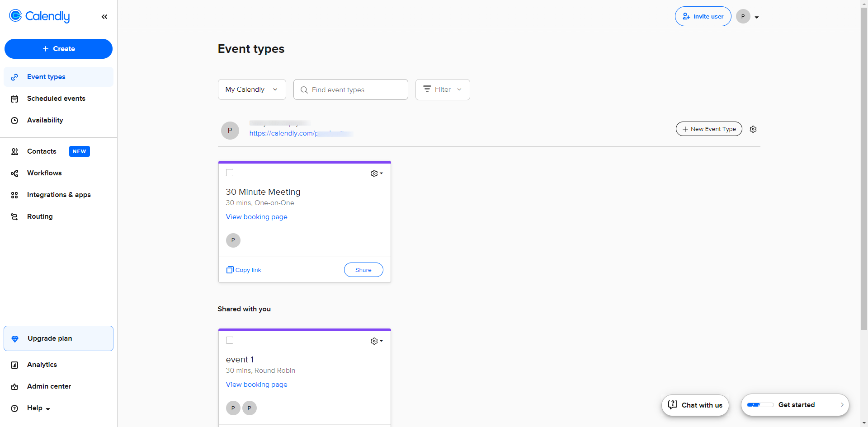Click the diamond Upgrade plan icon
The width and height of the screenshot is (868, 427).
tap(15, 339)
